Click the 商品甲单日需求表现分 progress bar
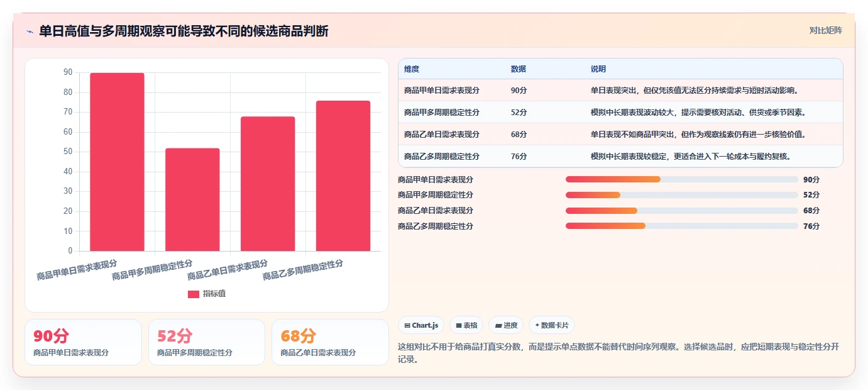Viewport: 868px width, 390px height. pos(682,179)
